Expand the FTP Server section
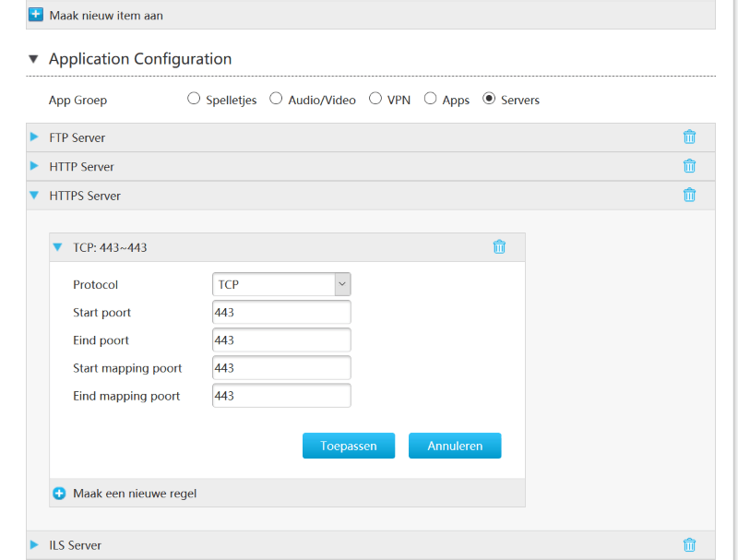 pyautogui.click(x=35, y=137)
